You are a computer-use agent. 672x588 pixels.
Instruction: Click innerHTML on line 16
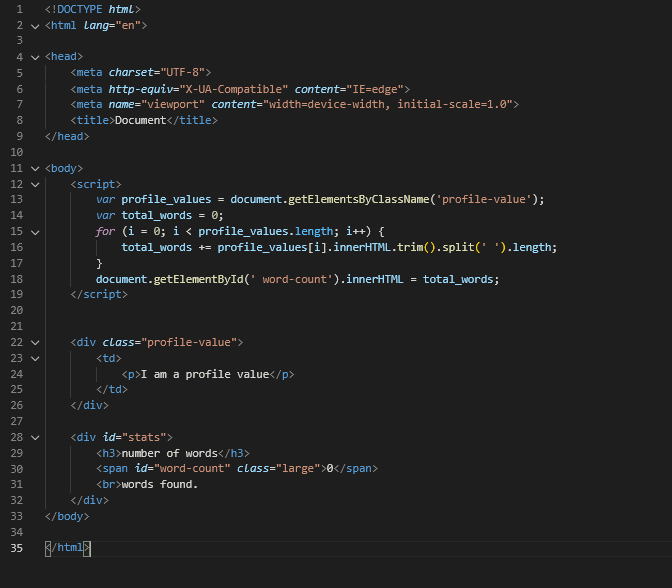(x=362, y=248)
